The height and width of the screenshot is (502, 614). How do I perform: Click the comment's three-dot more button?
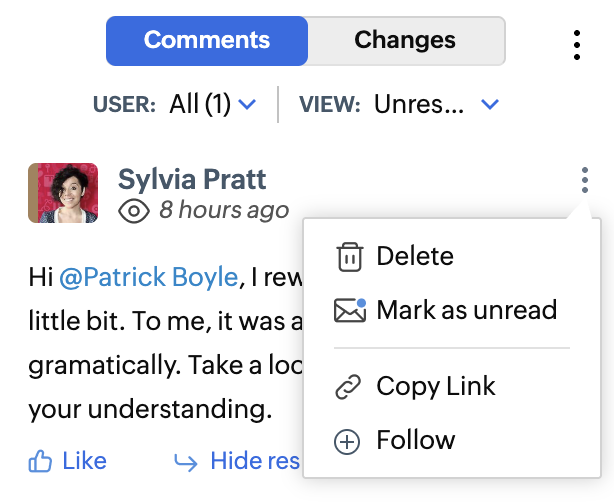(x=585, y=180)
